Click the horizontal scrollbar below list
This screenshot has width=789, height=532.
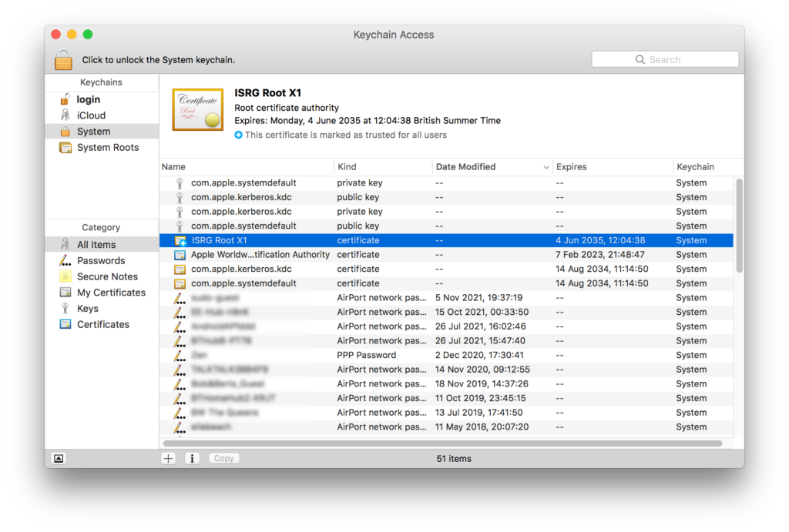point(443,443)
